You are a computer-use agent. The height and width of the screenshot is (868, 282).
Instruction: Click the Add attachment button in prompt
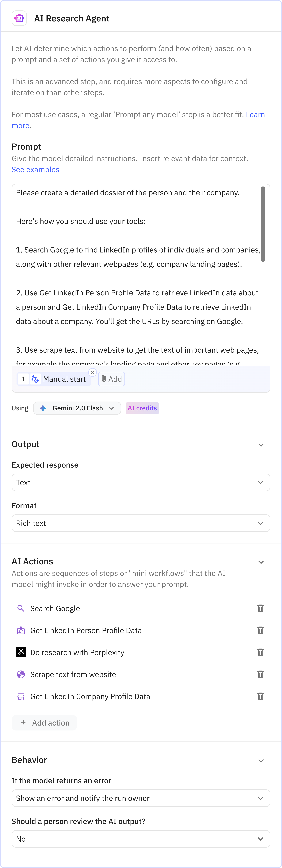coord(112,379)
